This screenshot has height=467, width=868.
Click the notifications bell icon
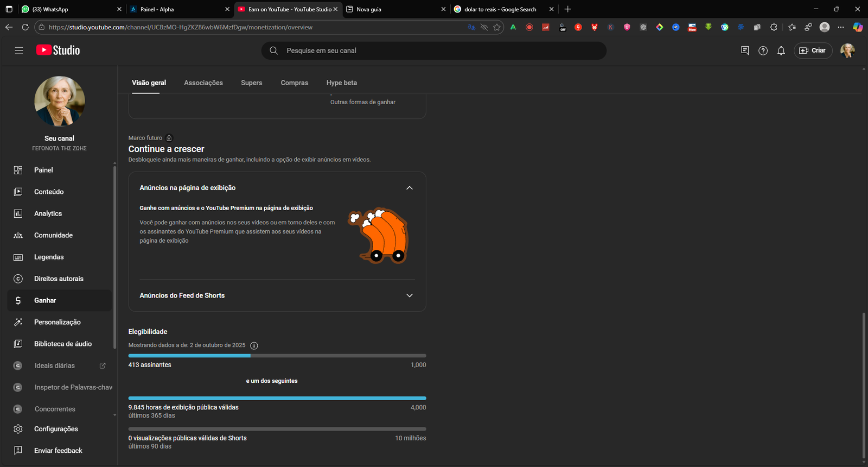[781, 51]
